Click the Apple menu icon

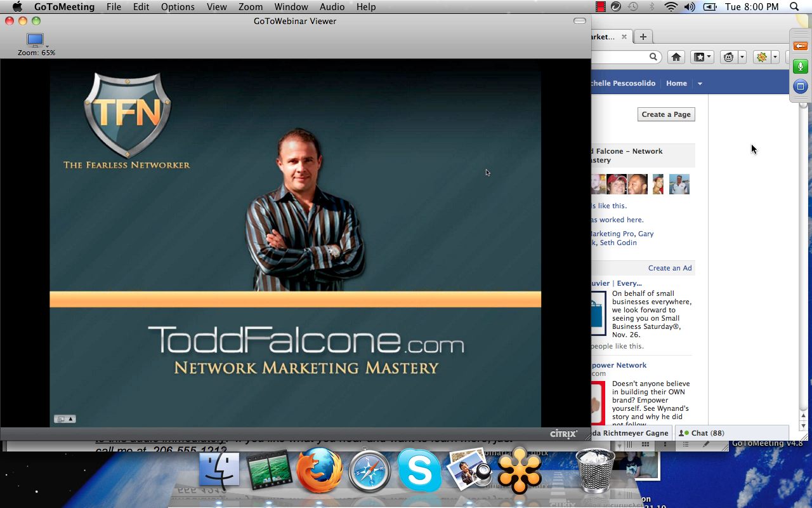pyautogui.click(x=18, y=7)
